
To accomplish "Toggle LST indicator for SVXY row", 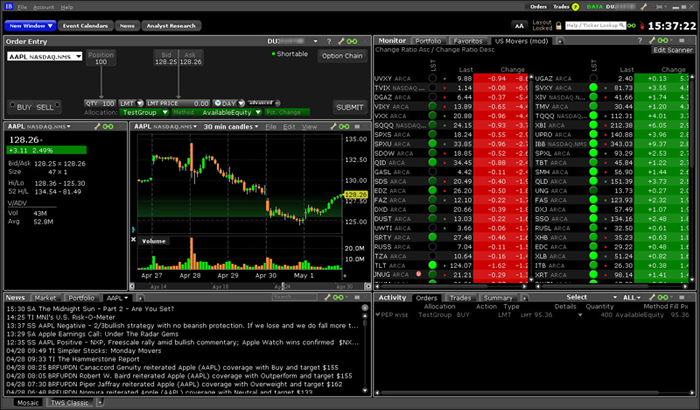I will point(593,88).
